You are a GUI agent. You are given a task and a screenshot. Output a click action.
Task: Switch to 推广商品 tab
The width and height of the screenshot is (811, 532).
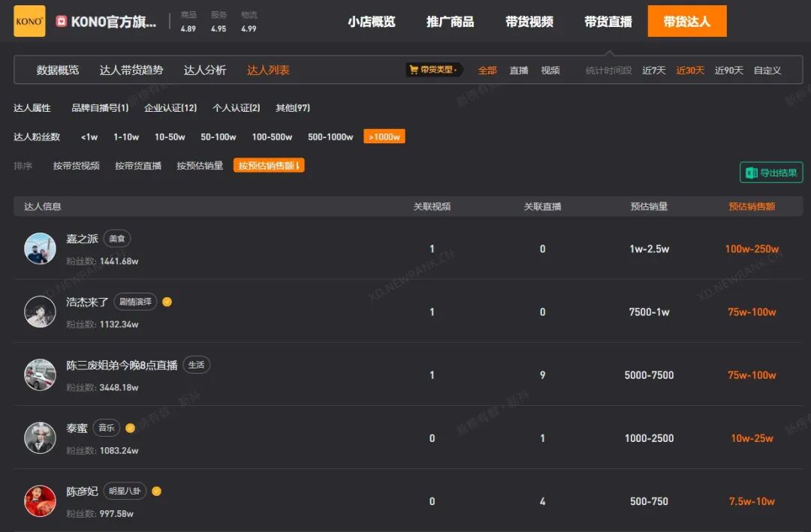450,22
